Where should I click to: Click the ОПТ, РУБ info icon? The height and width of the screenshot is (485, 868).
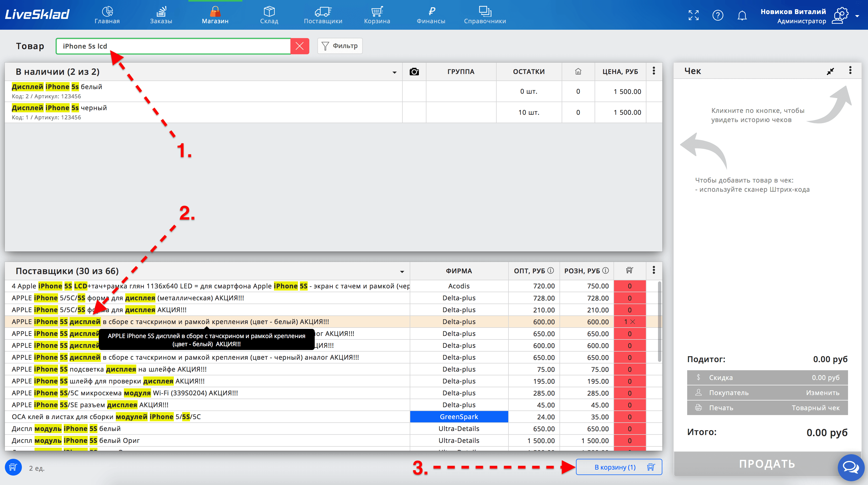coord(551,270)
